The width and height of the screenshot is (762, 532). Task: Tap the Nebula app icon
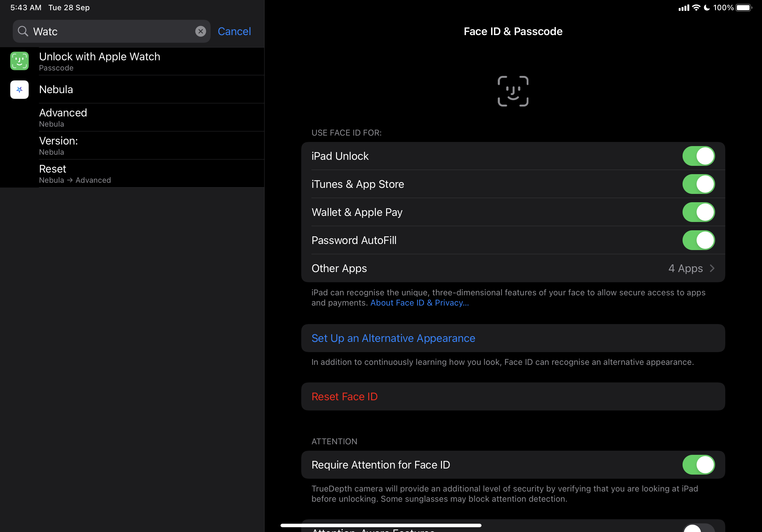[x=19, y=90]
